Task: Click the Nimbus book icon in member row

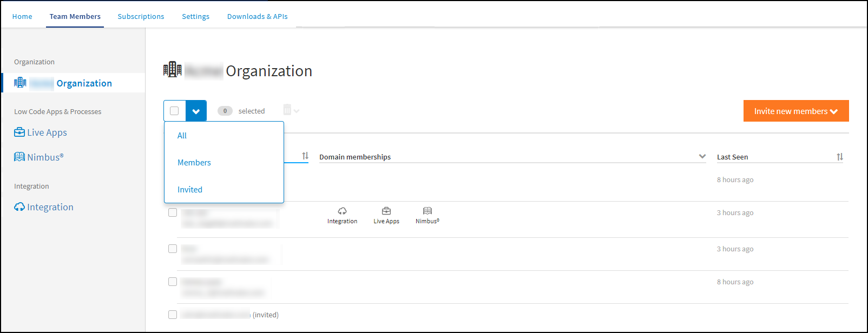Action: click(428, 211)
